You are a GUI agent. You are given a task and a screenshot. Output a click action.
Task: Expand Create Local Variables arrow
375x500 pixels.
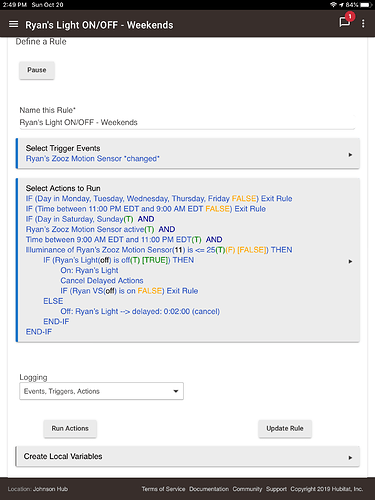(x=350, y=458)
